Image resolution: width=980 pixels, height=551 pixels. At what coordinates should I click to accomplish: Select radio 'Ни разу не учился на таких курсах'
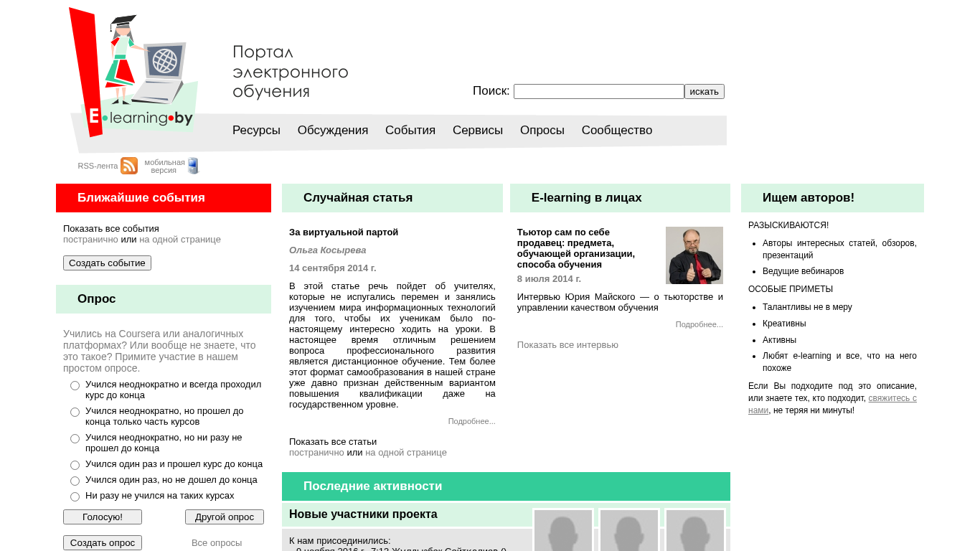[75, 497]
